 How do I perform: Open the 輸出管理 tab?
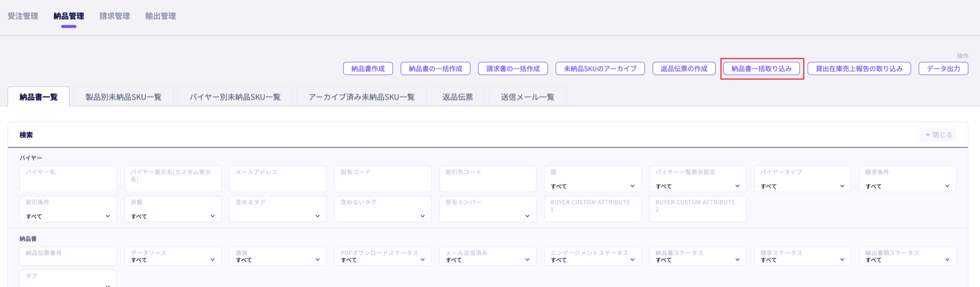tap(161, 16)
